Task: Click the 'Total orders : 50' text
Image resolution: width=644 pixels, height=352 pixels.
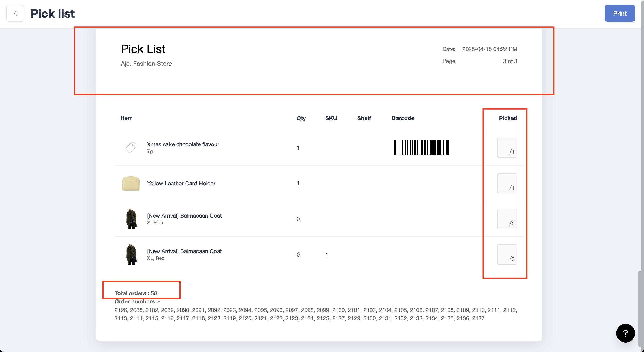Action: (x=136, y=293)
